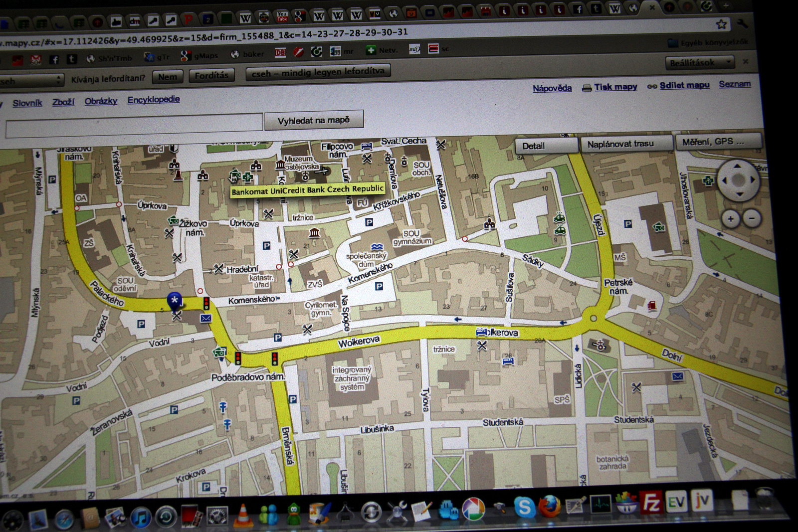Click the Naplánovat trasu route button

click(626, 144)
